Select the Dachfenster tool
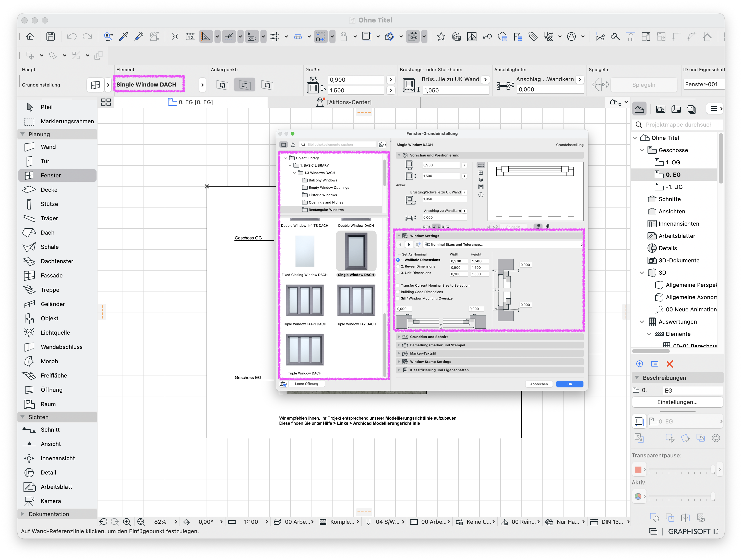This screenshot has width=742, height=560. coord(57,261)
